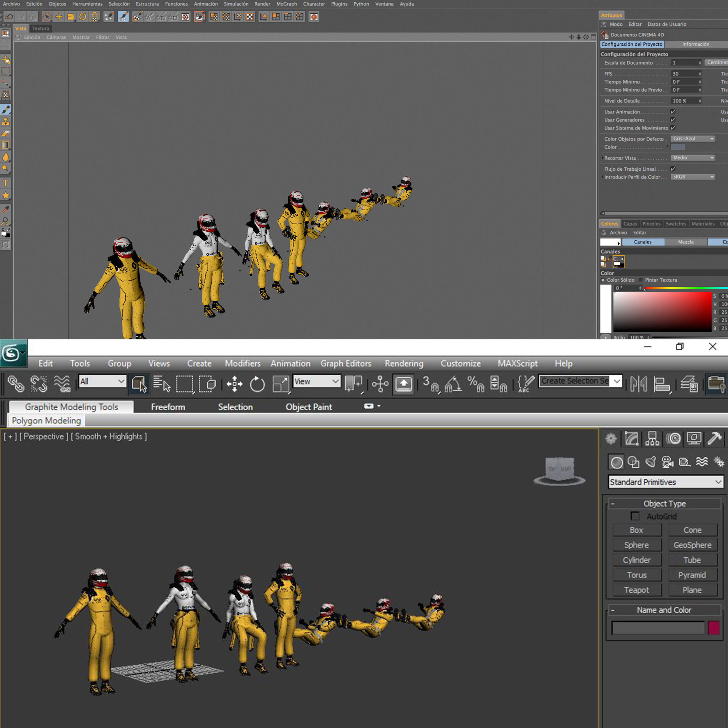This screenshot has width=728, height=728.
Task: Expand the selection filter All dropdown
Action: pos(102,381)
